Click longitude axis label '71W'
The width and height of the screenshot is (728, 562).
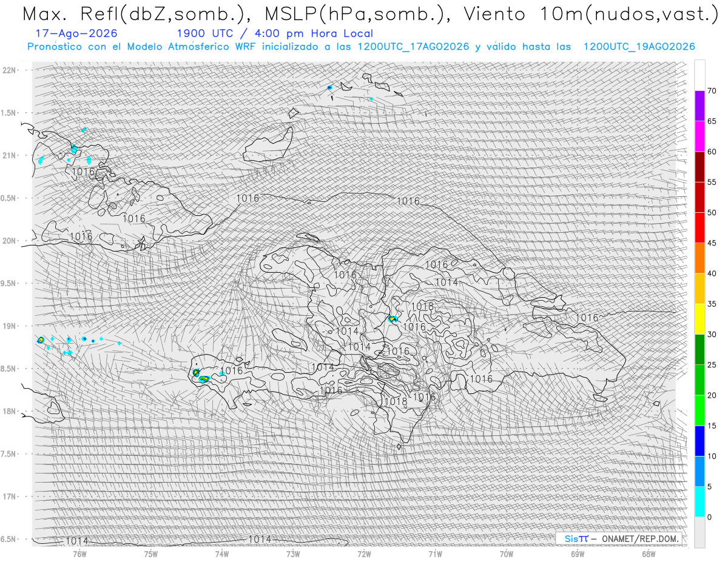[x=435, y=553]
